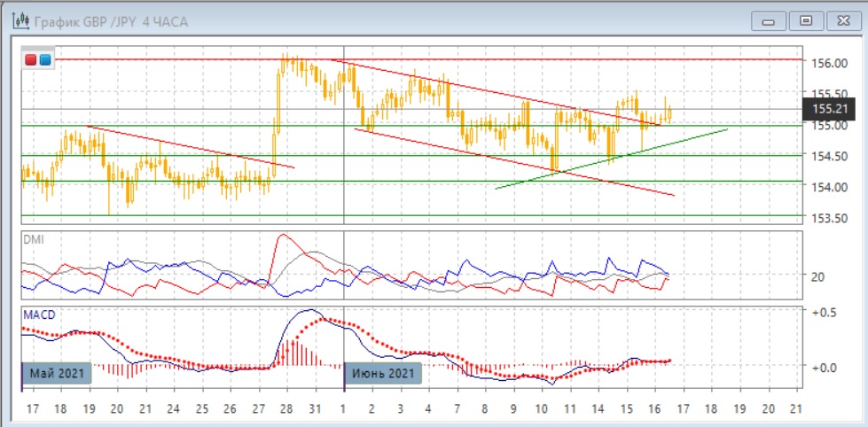868x427 pixels.
Task: Click the blue square icon on chart
Action: (45, 60)
